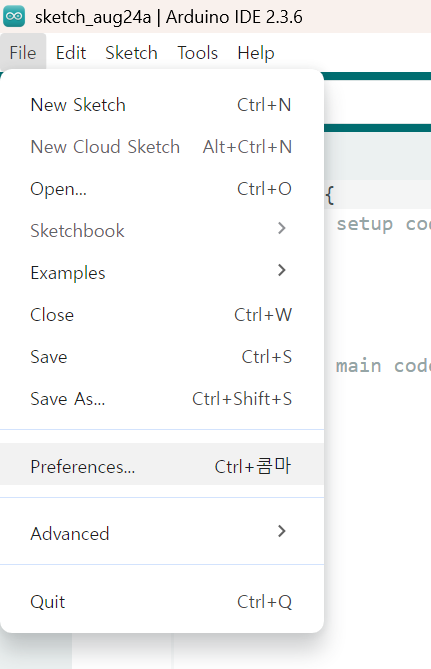Screen dimensions: 431x669
Task: Click the Arduino logo icon in title bar
Action: pyautogui.click(x=14, y=17)
